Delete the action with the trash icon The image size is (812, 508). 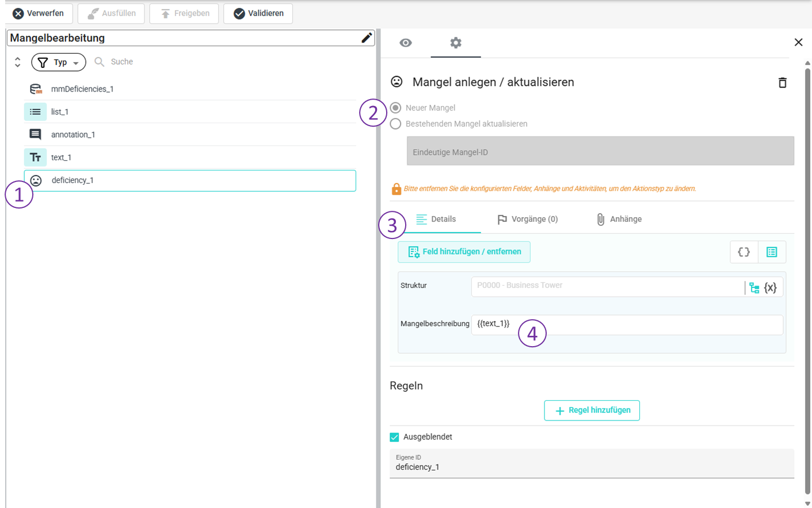782,82
